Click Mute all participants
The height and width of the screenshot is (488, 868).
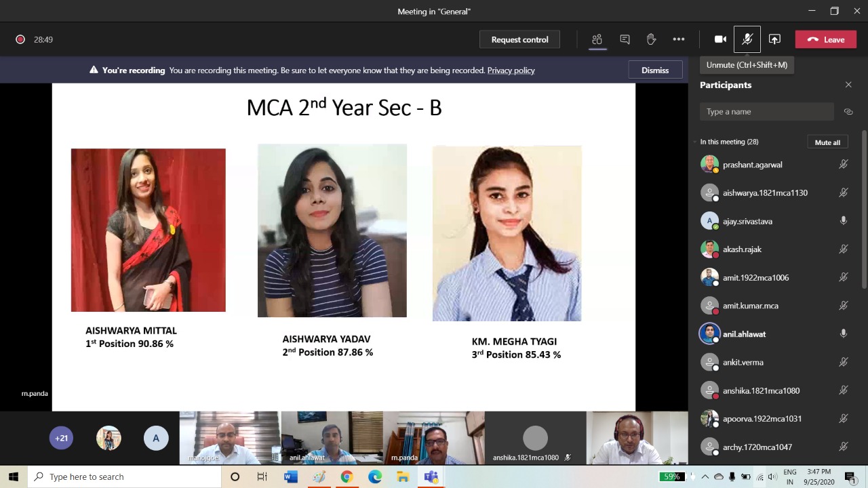click(827, 142)
